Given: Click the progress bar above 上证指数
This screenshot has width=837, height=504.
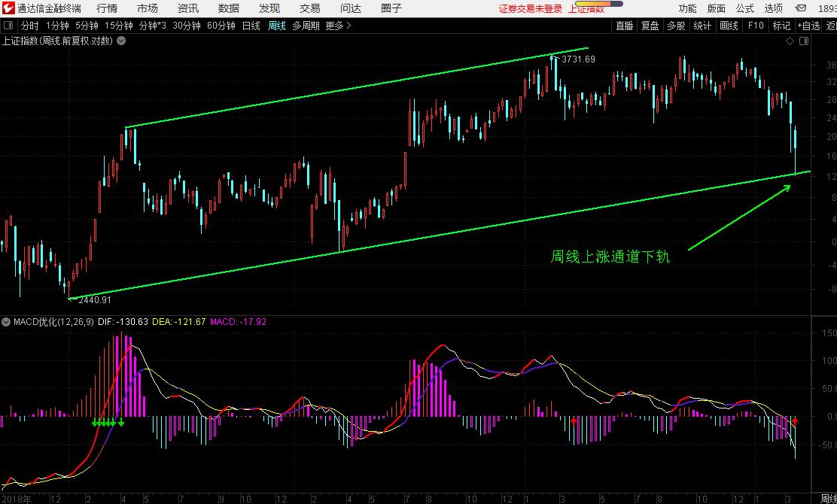Looking at the screenshot, I should tap(599, 3).
